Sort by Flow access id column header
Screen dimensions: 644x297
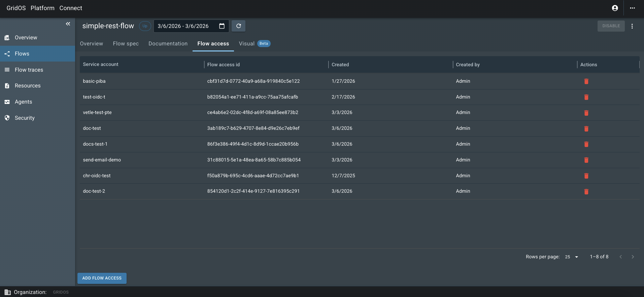[x=224, y=65]
